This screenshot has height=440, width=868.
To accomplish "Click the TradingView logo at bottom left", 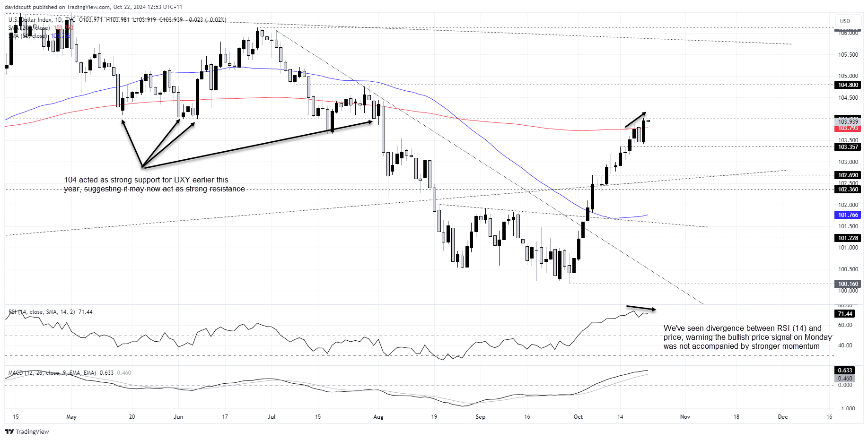I will pyautogui.click(x=27, y=431).
